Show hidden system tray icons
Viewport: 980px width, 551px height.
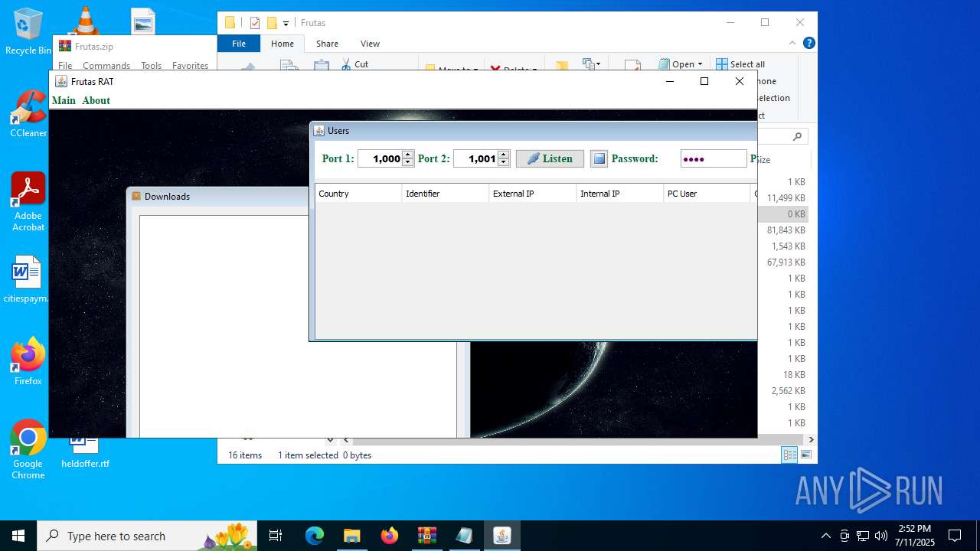point(825,536)
